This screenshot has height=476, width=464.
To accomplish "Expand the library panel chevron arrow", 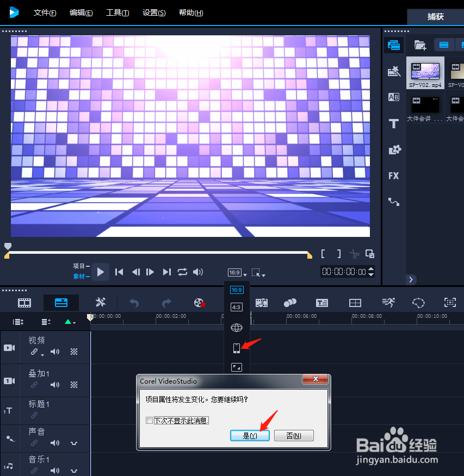I will (411, 280).
